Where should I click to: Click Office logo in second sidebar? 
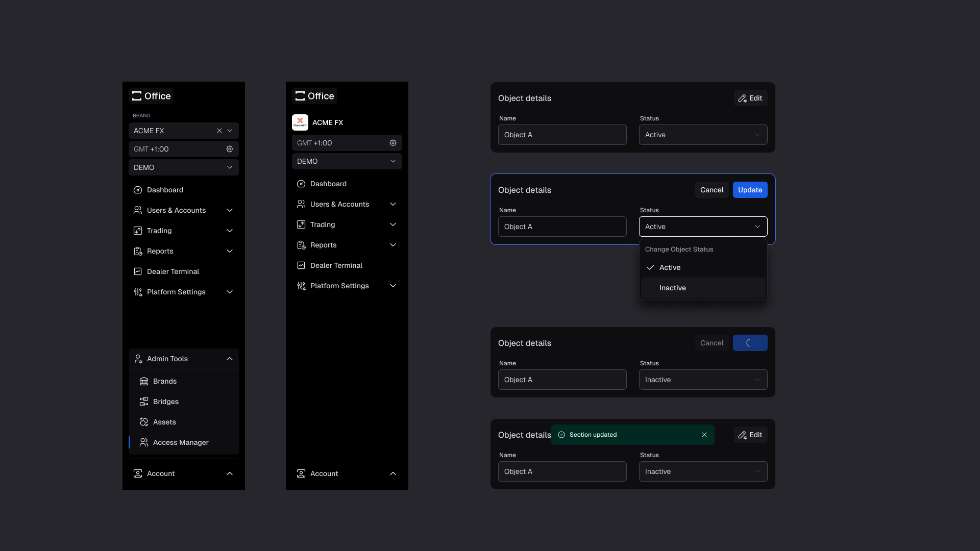coord(314,96)
